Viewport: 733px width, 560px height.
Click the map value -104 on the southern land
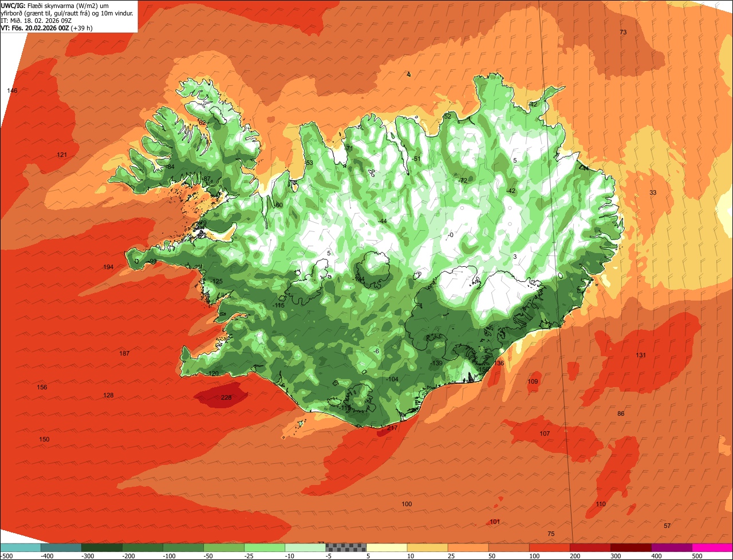point(392,379)
